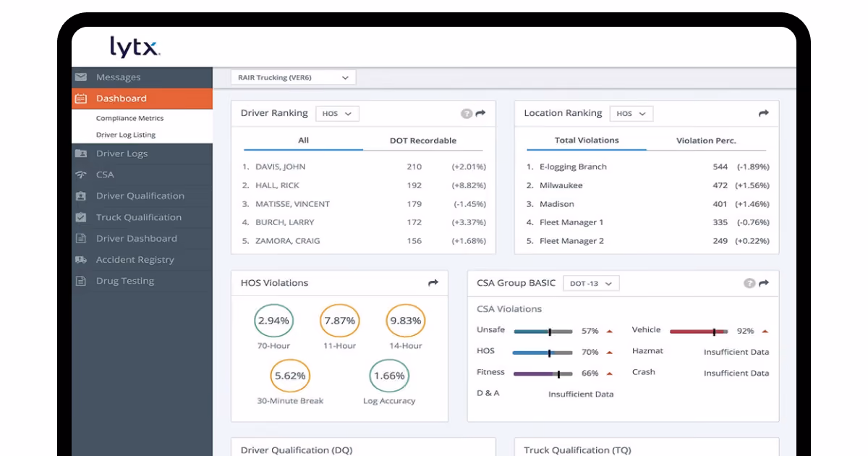868x456 pixels.
Task: Click the Fleet Manager 1 location
Action: 647,222
